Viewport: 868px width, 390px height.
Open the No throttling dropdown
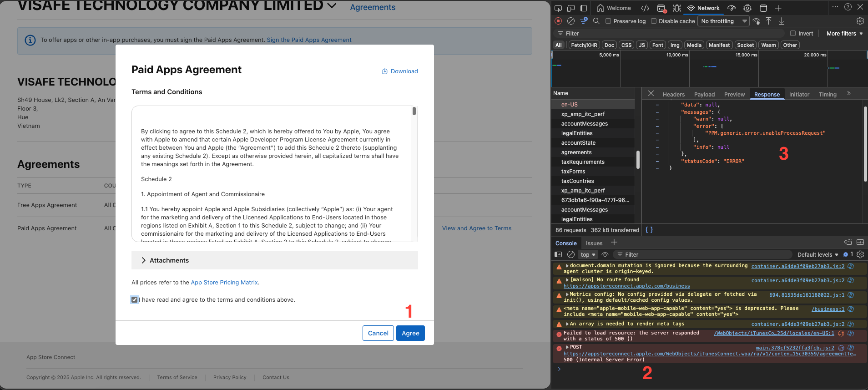(723, 21)
